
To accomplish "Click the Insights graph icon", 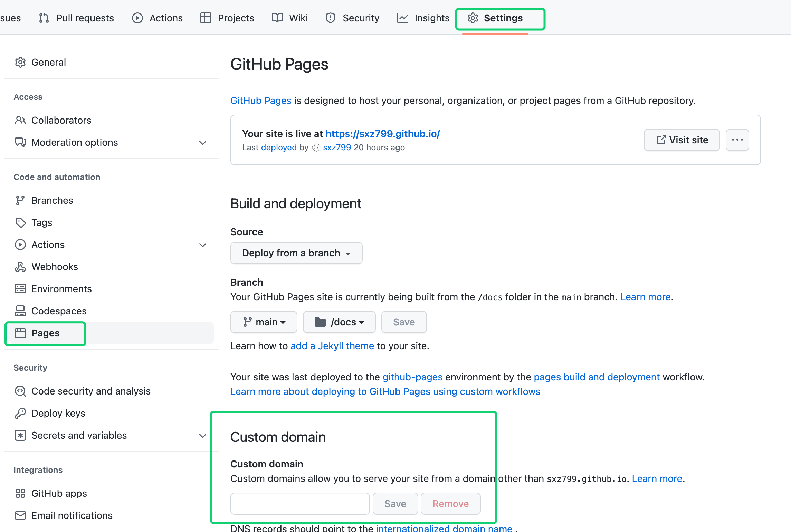I will coord(403,18).
